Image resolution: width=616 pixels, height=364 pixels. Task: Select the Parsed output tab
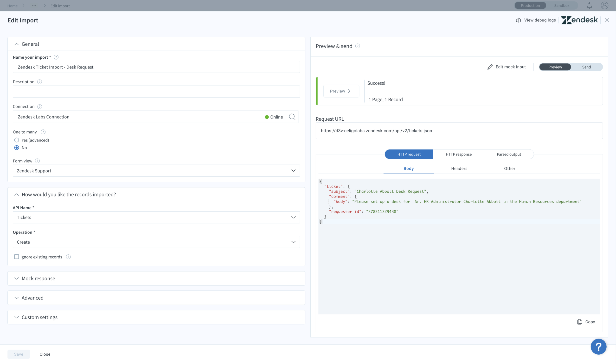(509, 154)
